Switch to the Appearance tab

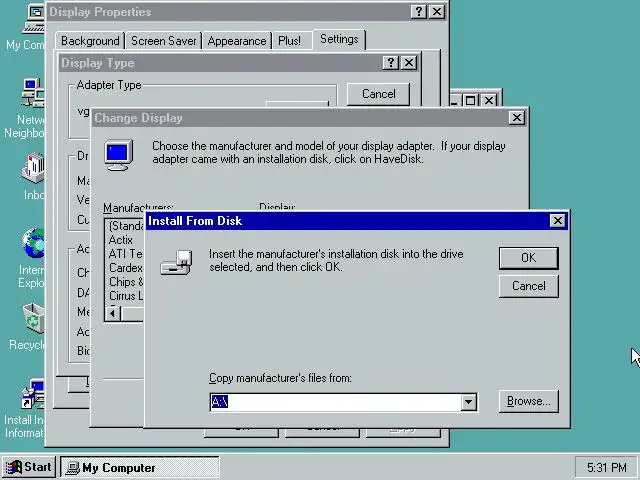[237, 41]
